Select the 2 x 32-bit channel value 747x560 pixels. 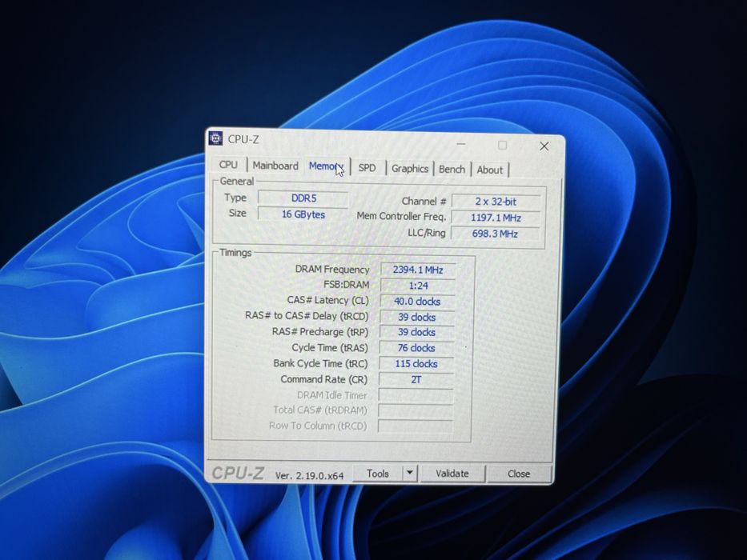(x=496, y=202)
